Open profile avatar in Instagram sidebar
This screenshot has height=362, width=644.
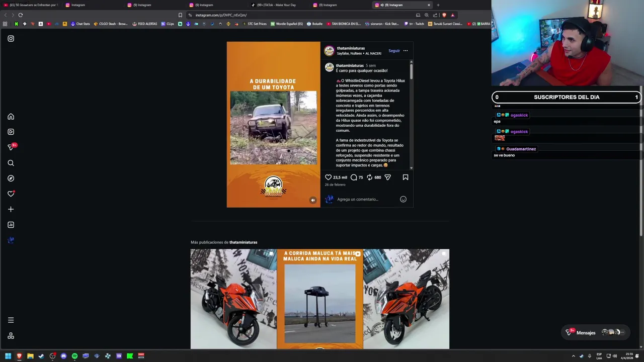tap(11, 240)
